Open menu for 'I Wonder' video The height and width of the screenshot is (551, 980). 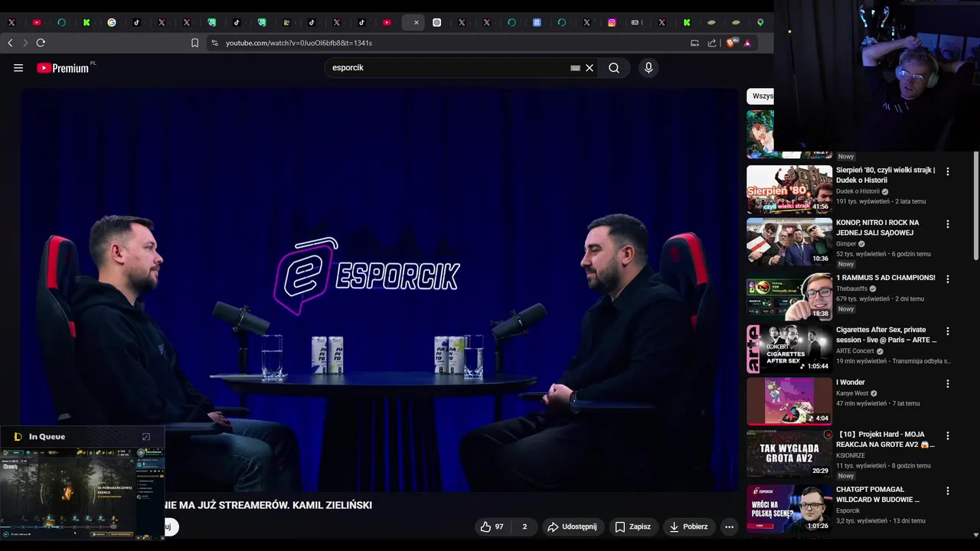(948, 383)
